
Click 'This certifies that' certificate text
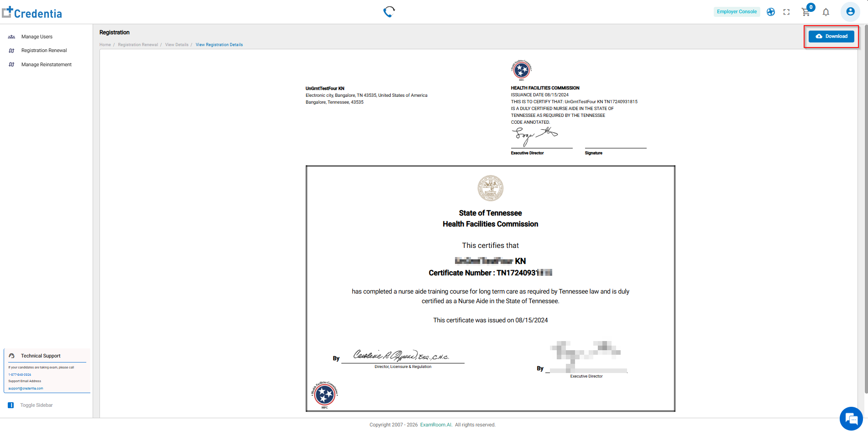coord(491,246)
